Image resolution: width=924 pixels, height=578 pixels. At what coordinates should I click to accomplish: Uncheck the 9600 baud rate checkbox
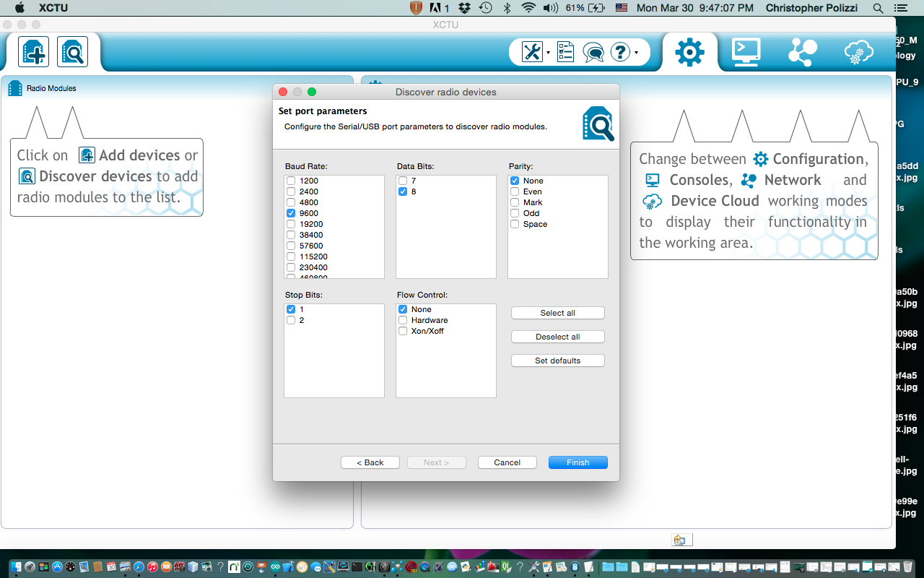291,213
